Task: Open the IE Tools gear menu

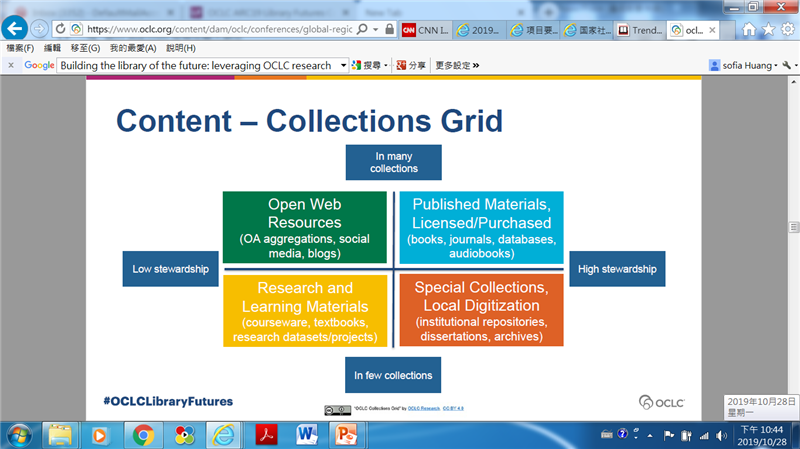Action: 787,30
